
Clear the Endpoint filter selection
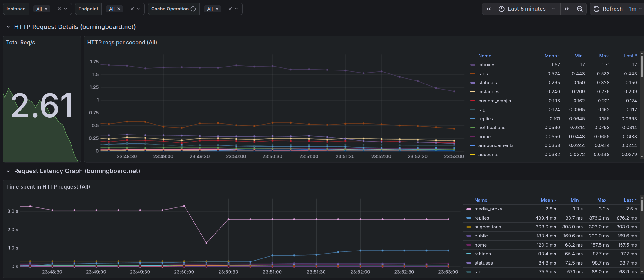132,9
